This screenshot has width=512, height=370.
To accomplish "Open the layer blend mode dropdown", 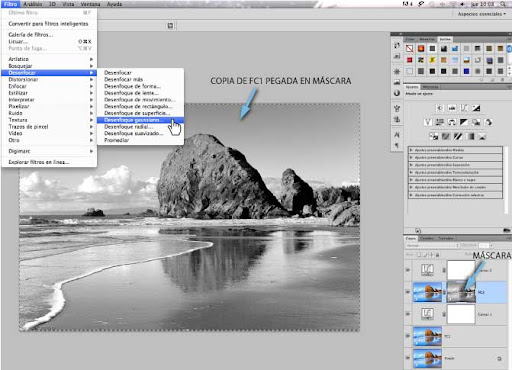I will 432,245.
